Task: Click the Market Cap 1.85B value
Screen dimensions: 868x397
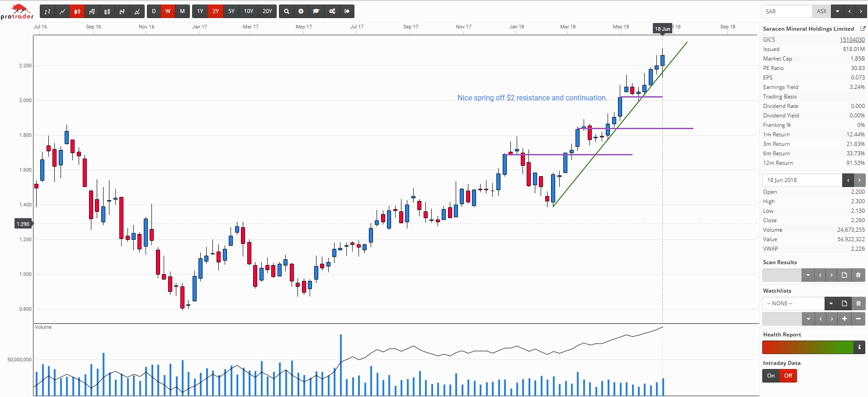Action: [x=858, y=59]
